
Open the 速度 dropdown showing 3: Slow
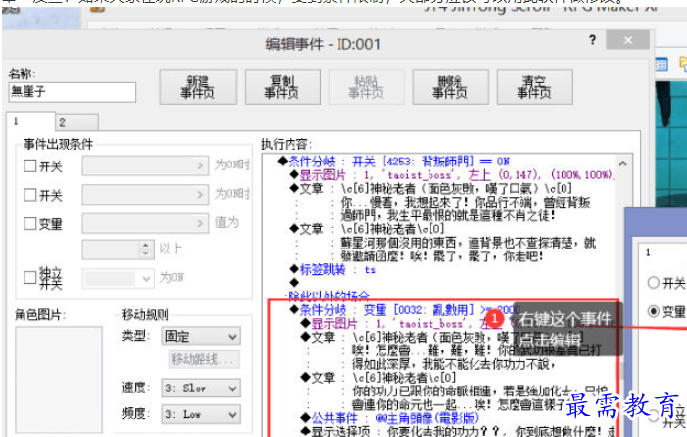click(x=201, y=388)
